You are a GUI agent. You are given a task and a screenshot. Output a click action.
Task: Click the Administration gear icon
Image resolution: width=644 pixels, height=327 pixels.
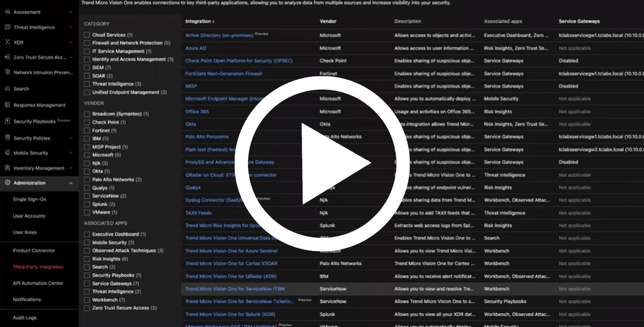[8, 183]
